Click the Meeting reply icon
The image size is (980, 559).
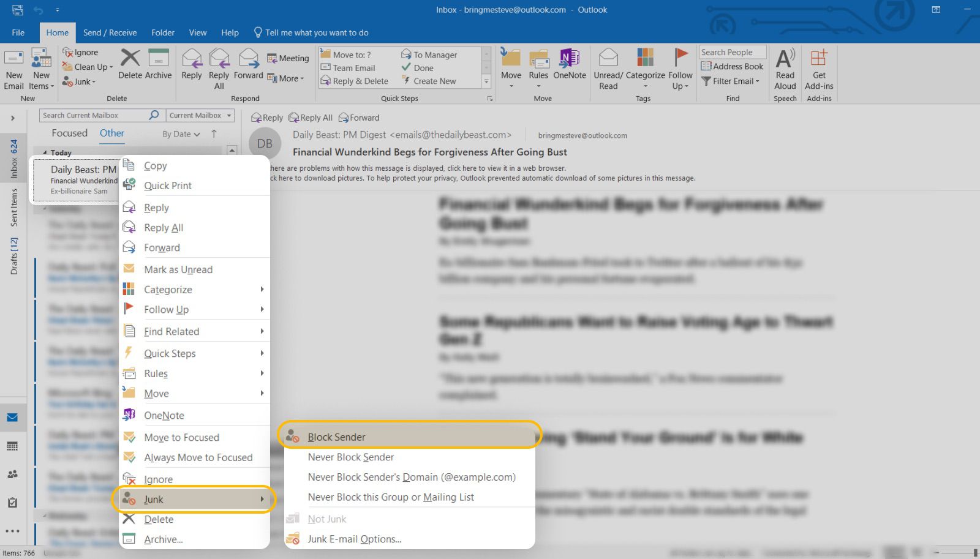288,58
